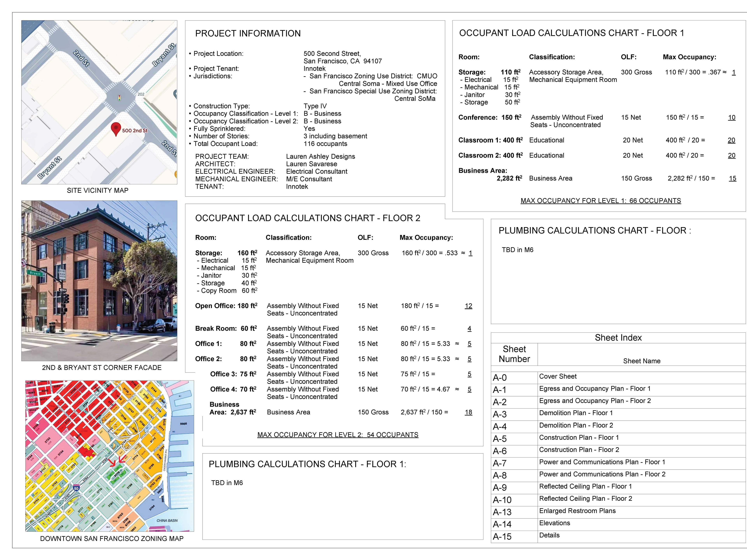Image resolution: width=747 pixels, height=560 pixels.
Task: Click the Project Information heading
Action: click(247, 33)
